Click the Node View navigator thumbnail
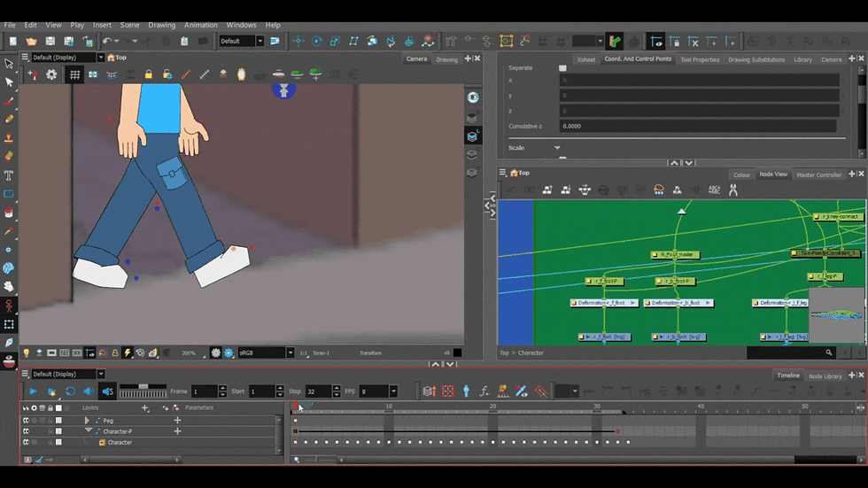Viewport: 868px width, 488px height. [836, 315]
